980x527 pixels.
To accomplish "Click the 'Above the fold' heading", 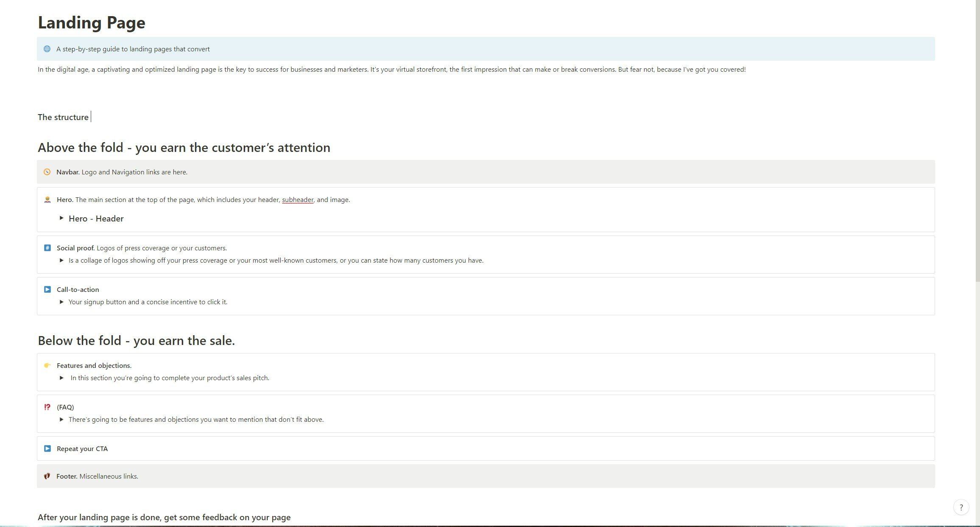I will pos(184,148).
